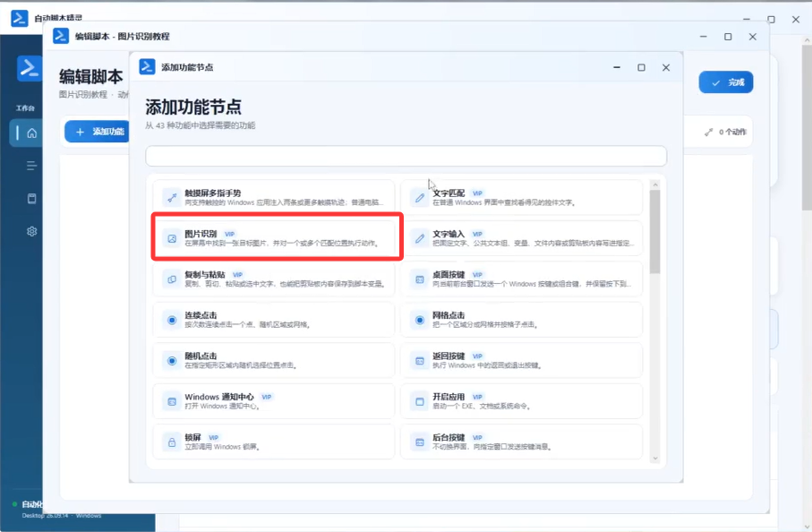Click the 后台按键 icon
This screenshot has height=532, width=812.
[420, 442]
